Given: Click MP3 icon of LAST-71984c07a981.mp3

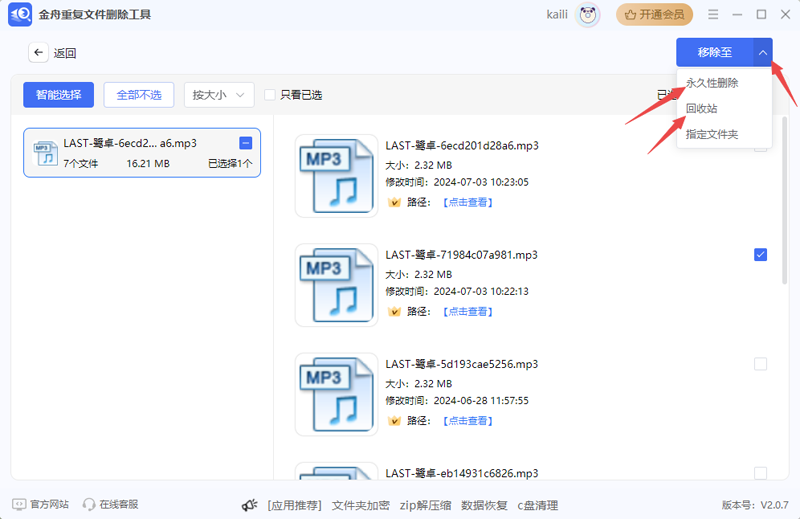Looking at the screenshot, I should (x=337, y=285).
